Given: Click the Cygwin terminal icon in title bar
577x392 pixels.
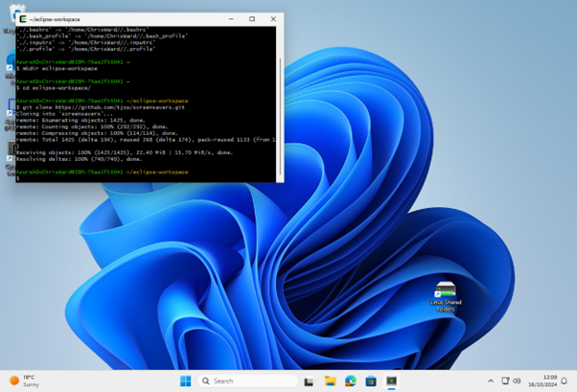Looking at the screenshot, I should point(21,19).
